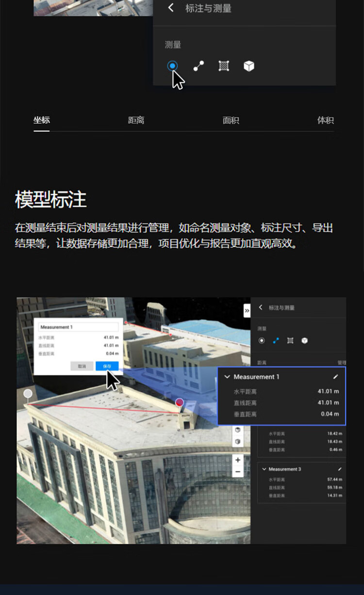Viewport: 364px width, 595px height.
Task: Select the white start marker on rooftop
Action: pos(28,394)
